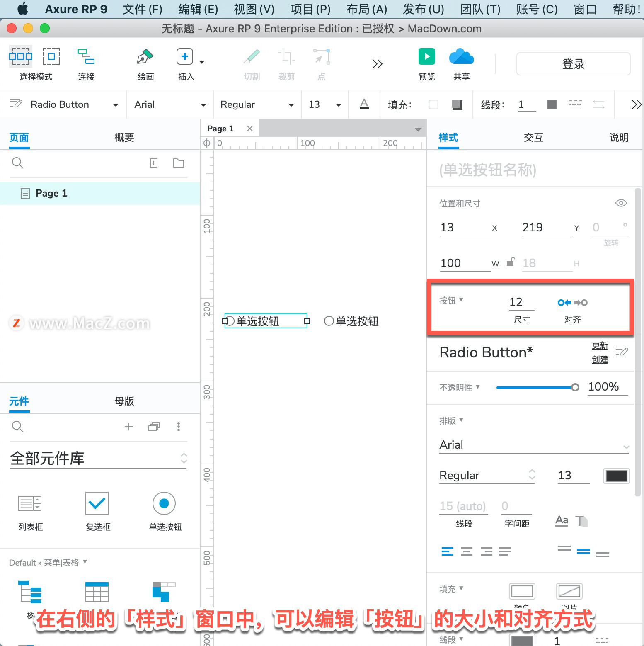644x646 pixels.
Task: Switch to the 样式 style tab
Action: [x=448, y=138]
